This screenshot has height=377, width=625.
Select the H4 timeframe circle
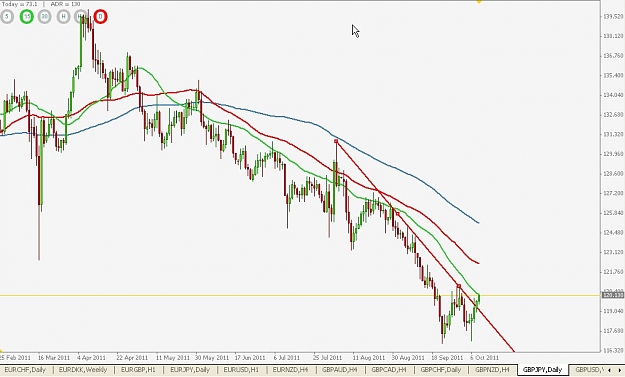(81, 16)
